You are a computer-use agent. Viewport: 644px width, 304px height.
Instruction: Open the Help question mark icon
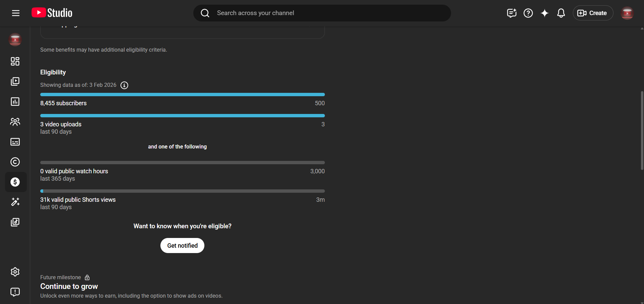pos(528,13)
